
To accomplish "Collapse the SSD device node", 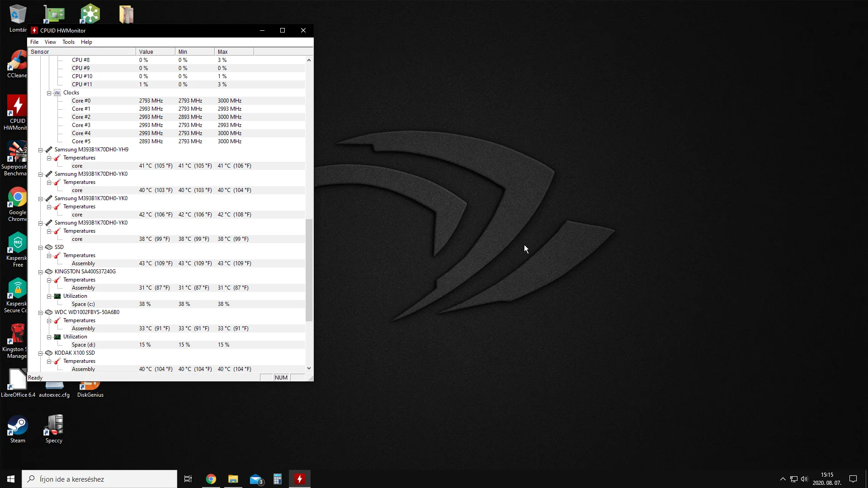I will [40, 248].
